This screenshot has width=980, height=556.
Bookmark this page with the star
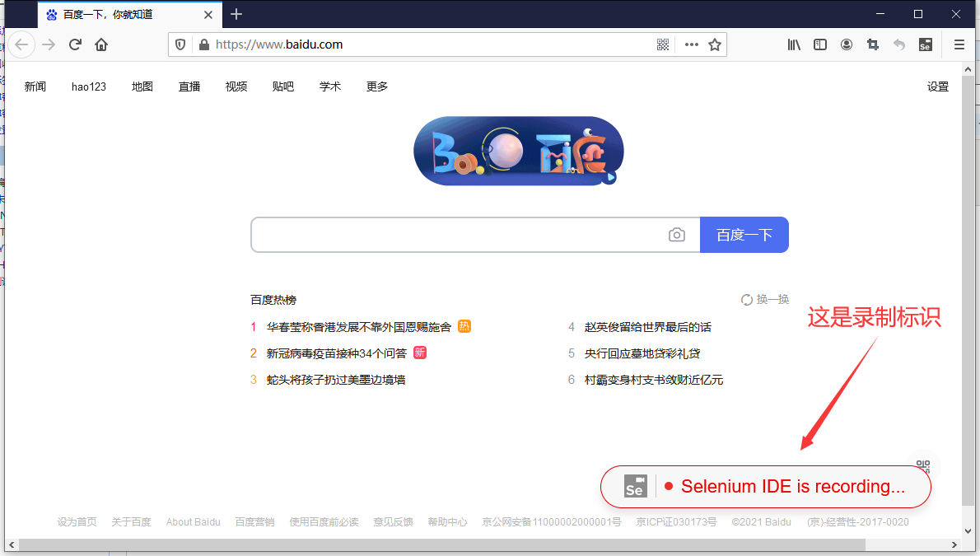click(x=715, y=44)
